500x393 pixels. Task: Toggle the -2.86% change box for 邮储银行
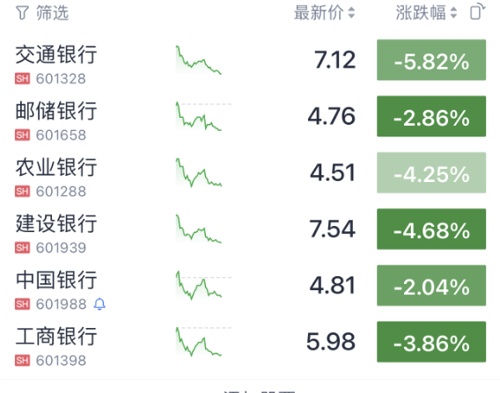[x=431, y=116]
